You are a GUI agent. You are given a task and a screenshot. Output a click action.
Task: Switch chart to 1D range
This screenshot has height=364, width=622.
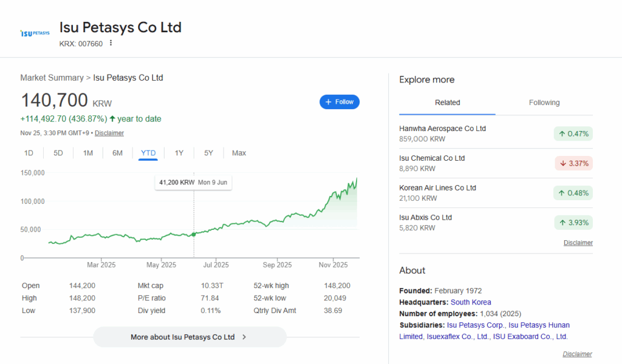click(29, 153)
